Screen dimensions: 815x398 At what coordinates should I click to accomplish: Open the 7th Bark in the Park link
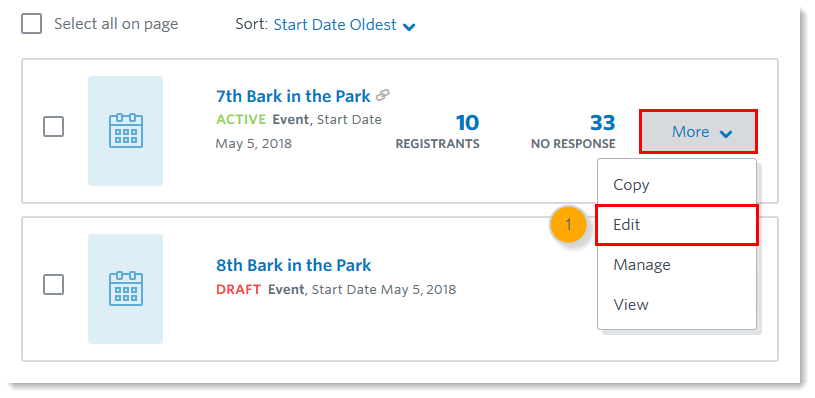[x=293, y=96]
